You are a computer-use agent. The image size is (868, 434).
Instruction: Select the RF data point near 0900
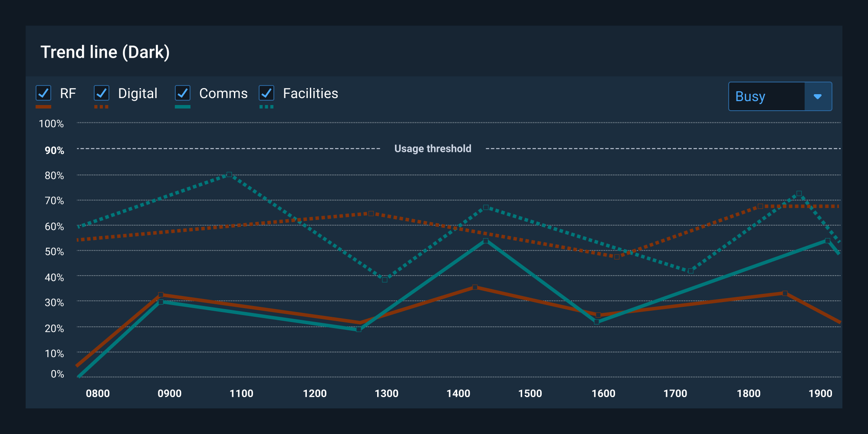[x=161, y=295]
